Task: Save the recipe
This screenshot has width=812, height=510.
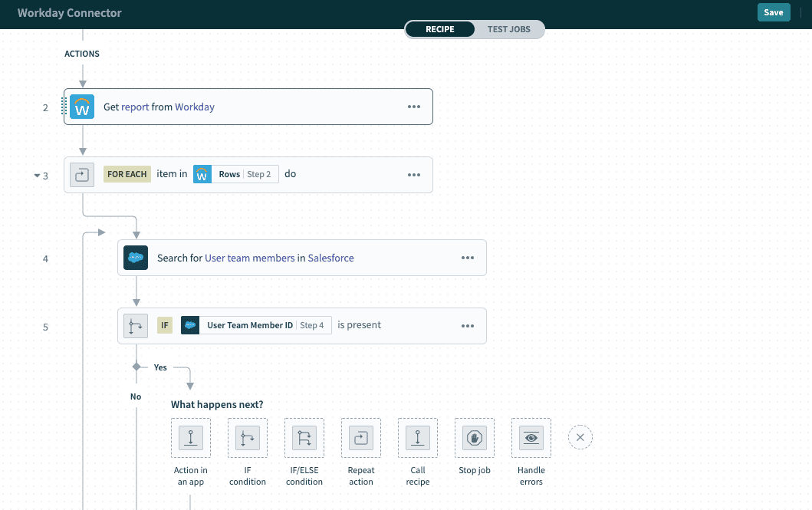Action: tap(774, 12)
